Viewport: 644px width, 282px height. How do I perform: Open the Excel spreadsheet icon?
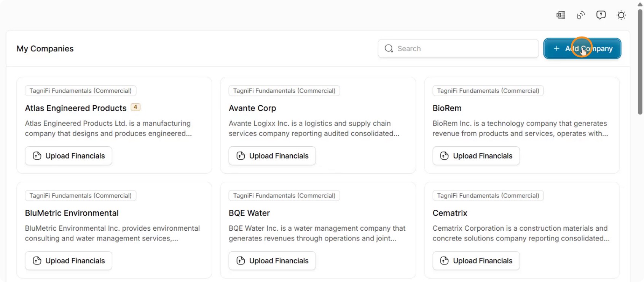561,15
